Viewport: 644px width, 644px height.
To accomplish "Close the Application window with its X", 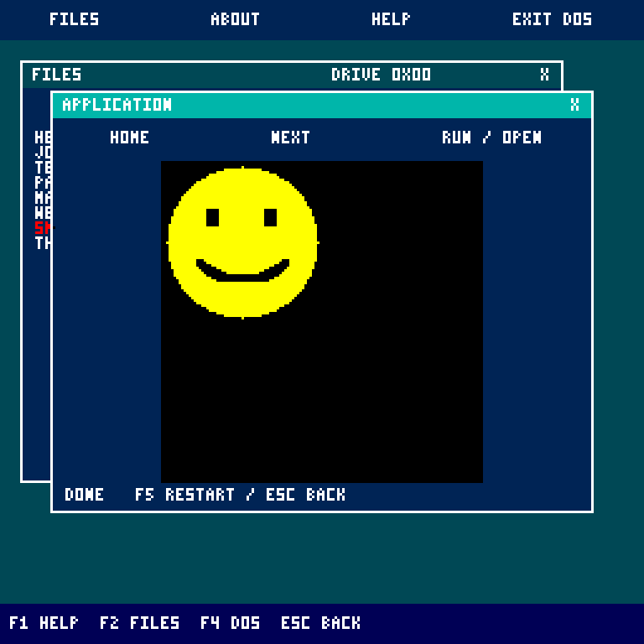I will (575, 105).
